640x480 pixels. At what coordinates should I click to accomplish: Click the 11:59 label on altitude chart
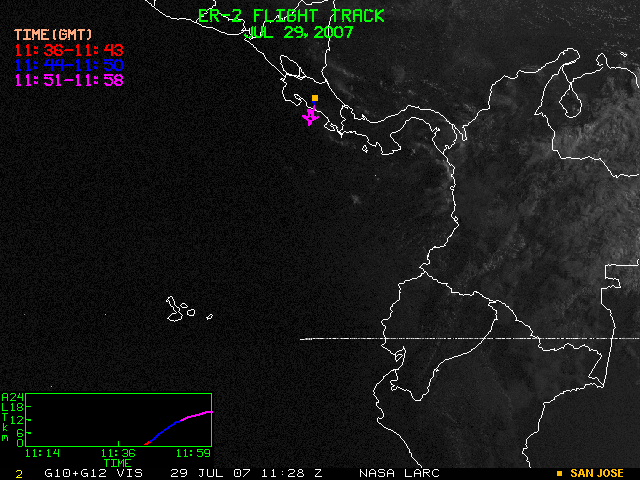[x=193, y=453]
